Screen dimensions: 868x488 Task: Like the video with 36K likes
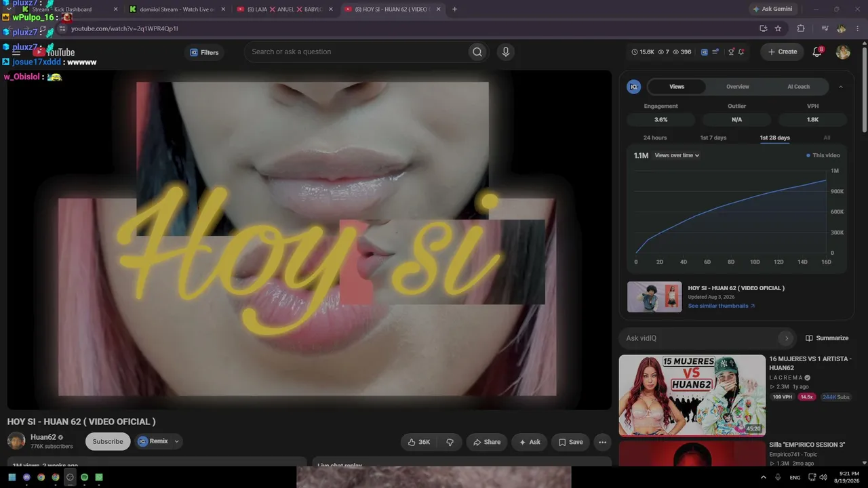(419, 442)
